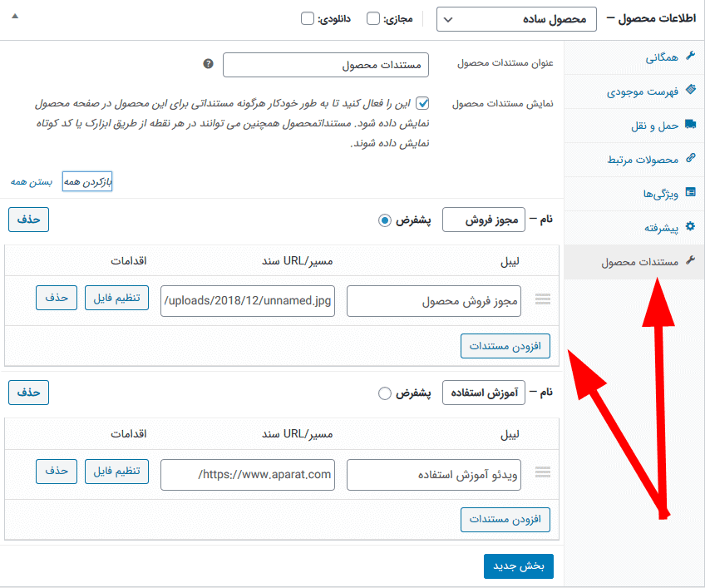Screen dimensions: 705x588
Task: Focus the https://www.aparat.com URL field
Action: 247,475
